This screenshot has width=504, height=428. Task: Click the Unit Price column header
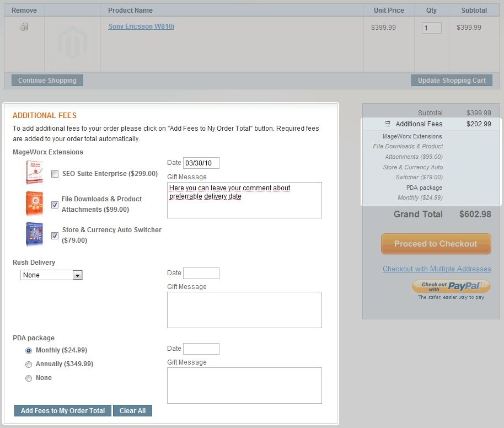tap(389, 10)
